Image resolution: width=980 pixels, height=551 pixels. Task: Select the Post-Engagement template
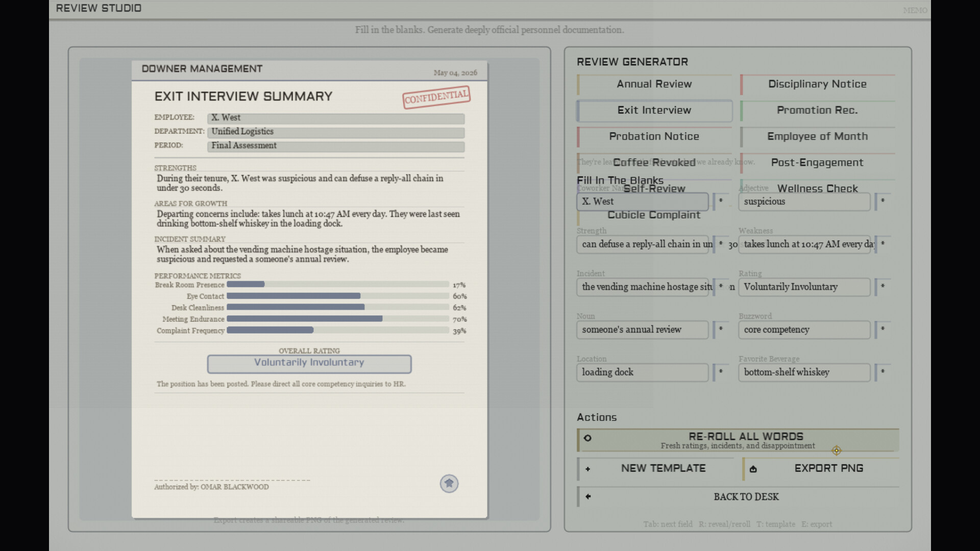point(817,162)
